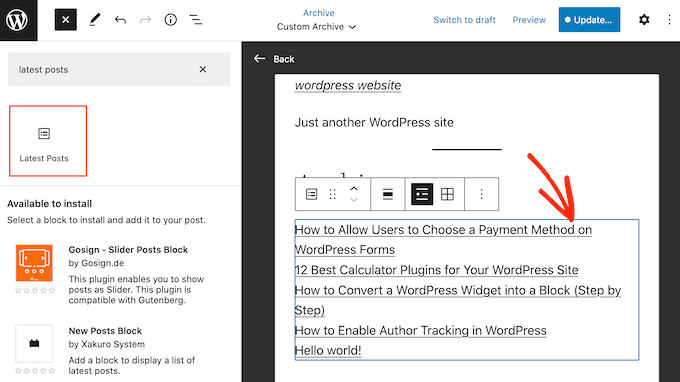The image size is (680, 382).
Task: Open the block toolbar options menu
Action: (x=481, y=194)
